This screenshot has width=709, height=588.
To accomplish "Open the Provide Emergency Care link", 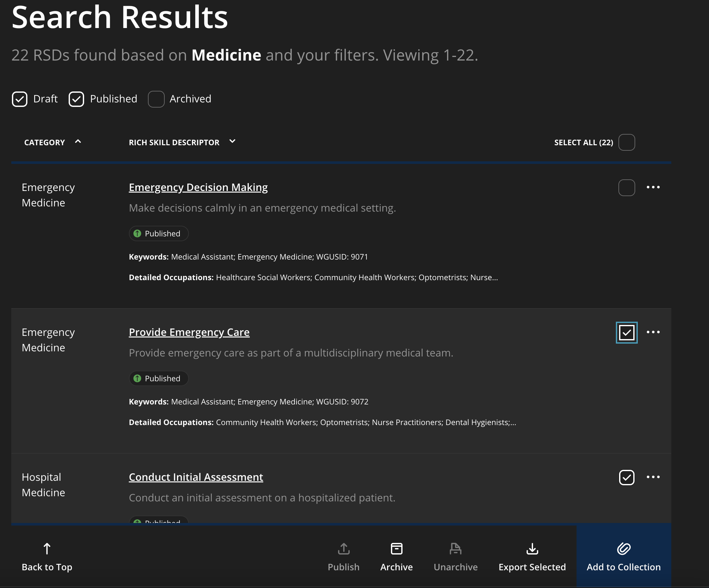I will pos(189,332).
